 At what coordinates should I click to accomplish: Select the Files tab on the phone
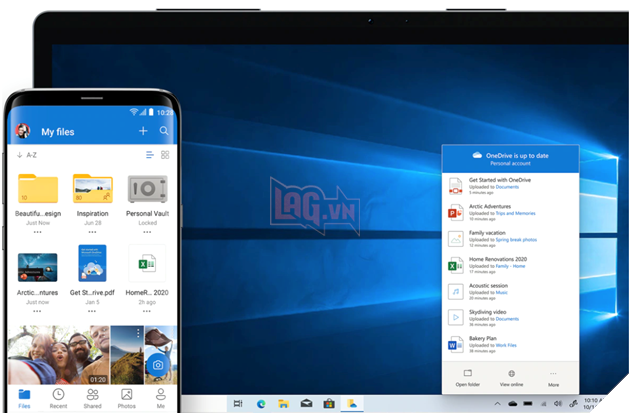click(25, 398)
